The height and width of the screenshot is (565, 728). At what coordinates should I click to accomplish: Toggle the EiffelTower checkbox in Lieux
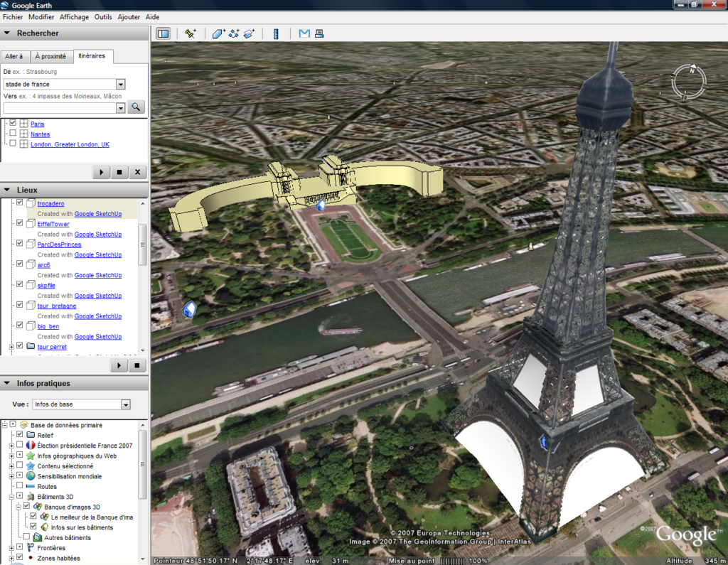pos(19,223)
